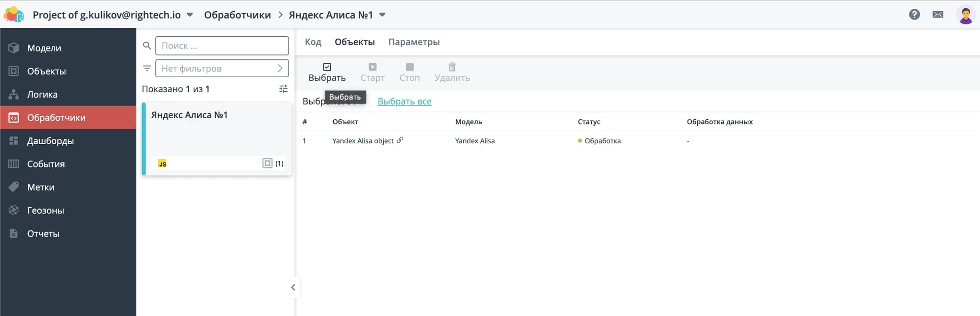Click the Выбрать все link
This screenshot has width=980, height=316.
(404, 102)
